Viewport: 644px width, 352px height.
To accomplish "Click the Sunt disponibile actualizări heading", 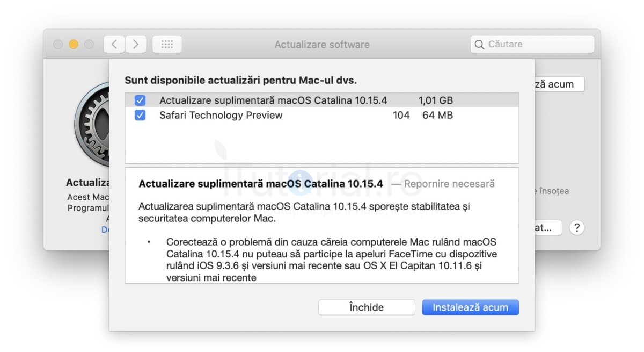I will [241, 80].
